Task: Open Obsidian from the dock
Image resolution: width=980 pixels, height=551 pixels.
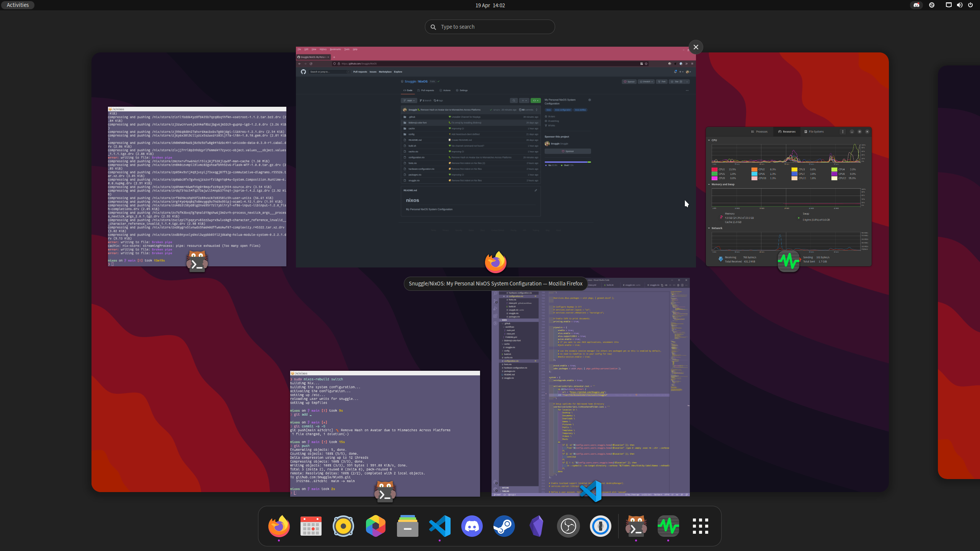Action: click(x=536, y=526)
